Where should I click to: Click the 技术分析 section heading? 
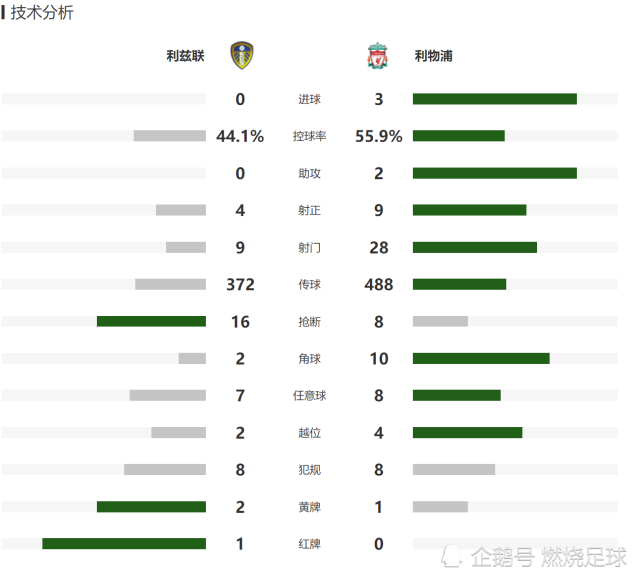[42, 12]
